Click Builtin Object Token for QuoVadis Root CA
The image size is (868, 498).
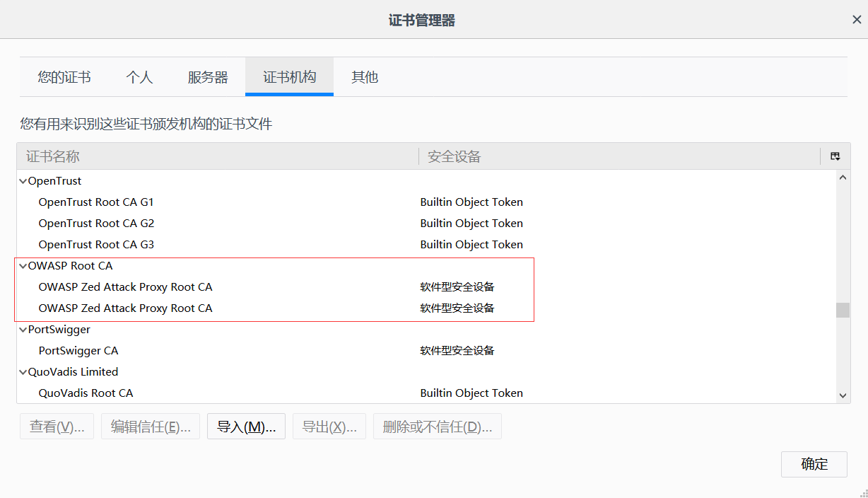tap(471, 393)
